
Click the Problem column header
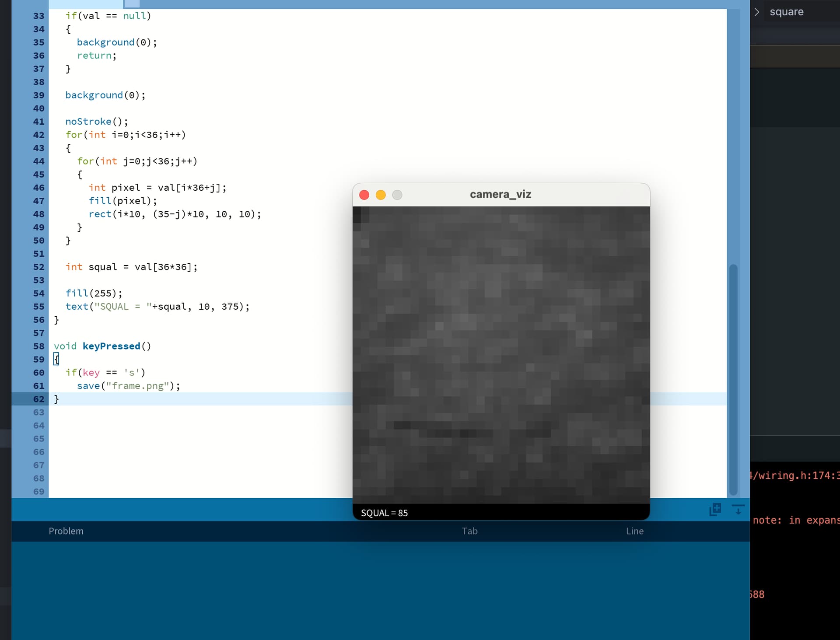[x=66, y=531]
